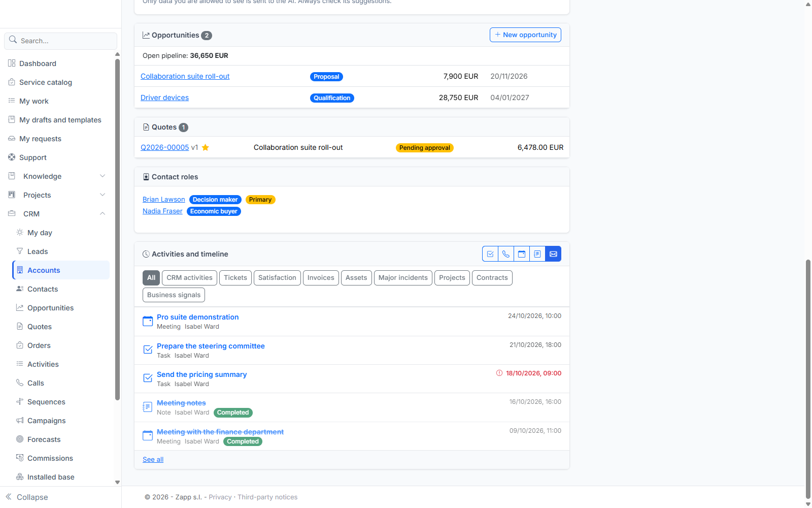812x508 pixels.
Task: Collapse the CRM section chevron
Action: tap(103, 213)
